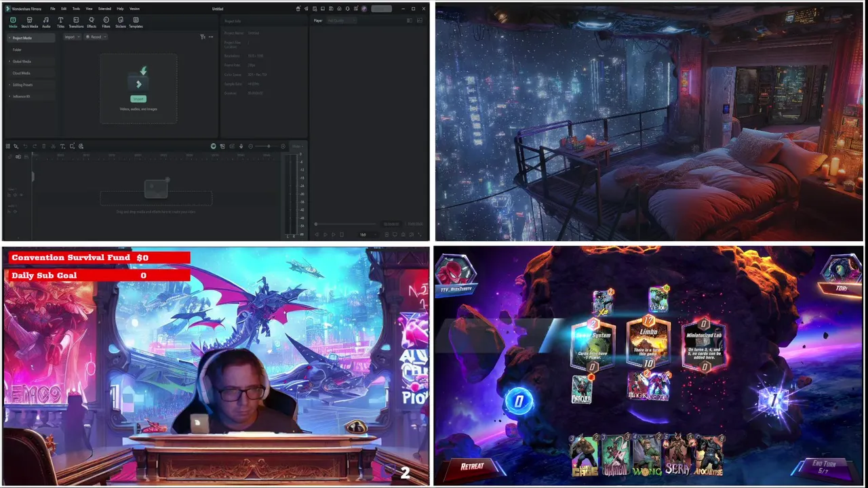The width and height of the screenshot is (868, 488).
Task: Select the Templates tab icon
Action: 136,20
